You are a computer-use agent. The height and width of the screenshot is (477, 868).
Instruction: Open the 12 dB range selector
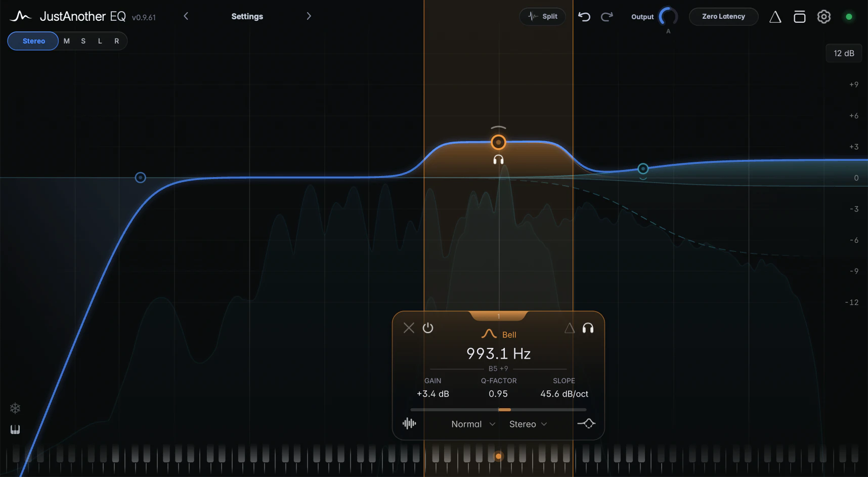point(844,53)
